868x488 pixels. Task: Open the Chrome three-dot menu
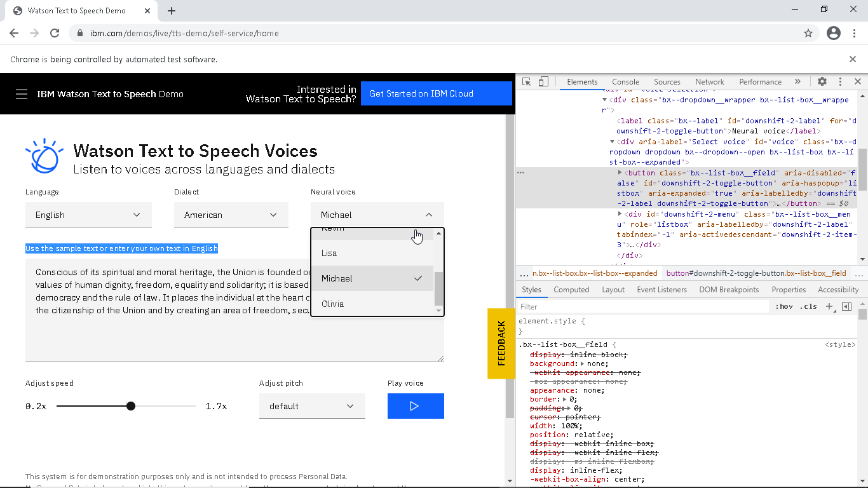click(x=855, y=33)
